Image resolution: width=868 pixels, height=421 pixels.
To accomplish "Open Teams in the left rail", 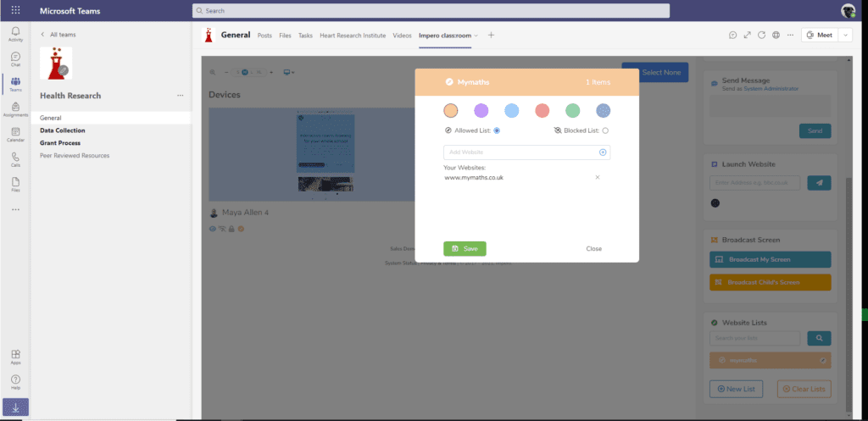I will [x=15, y=84].
